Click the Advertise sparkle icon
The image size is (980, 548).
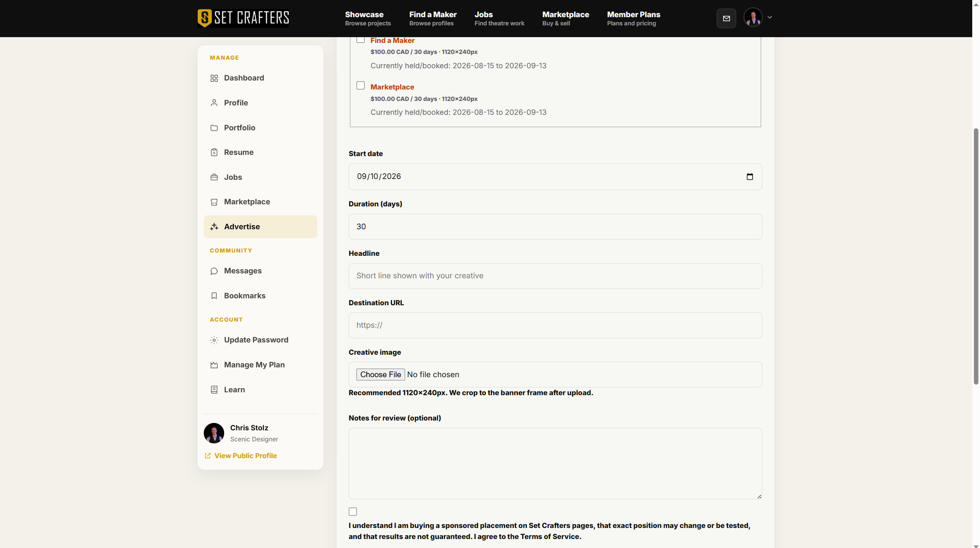coord(214,226)
